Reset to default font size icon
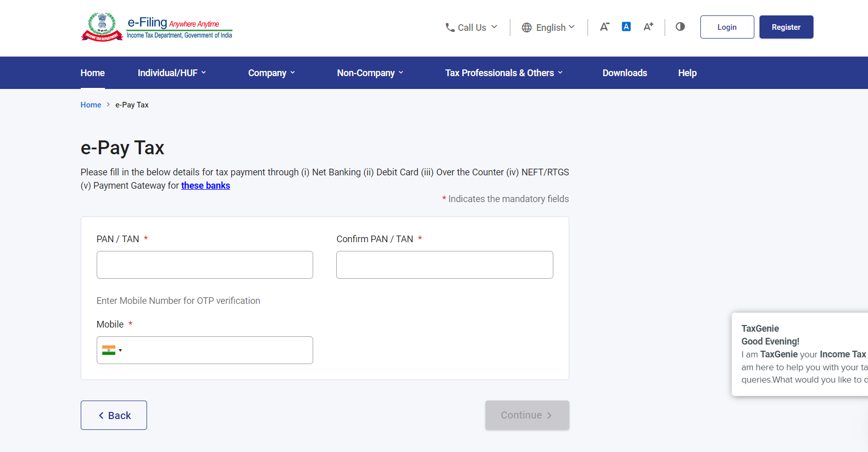This screenshot has width=868, height=452. tap(626, 27)
